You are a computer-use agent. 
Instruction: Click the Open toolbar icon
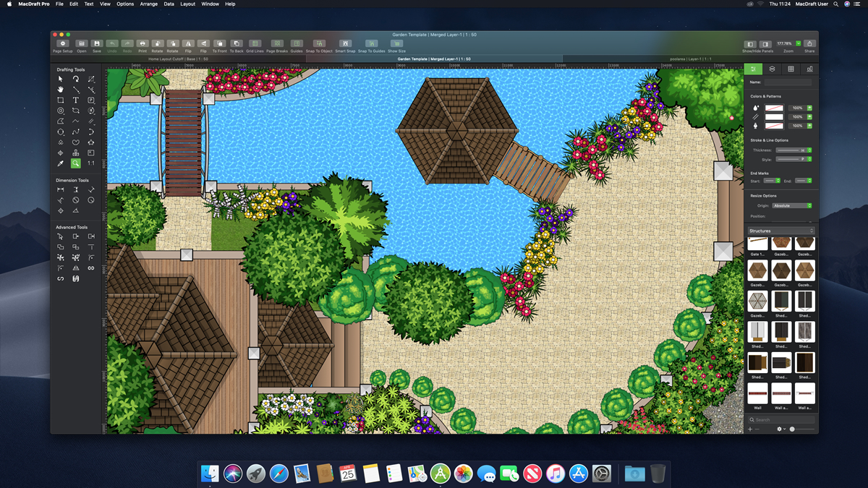pos(82,46)
